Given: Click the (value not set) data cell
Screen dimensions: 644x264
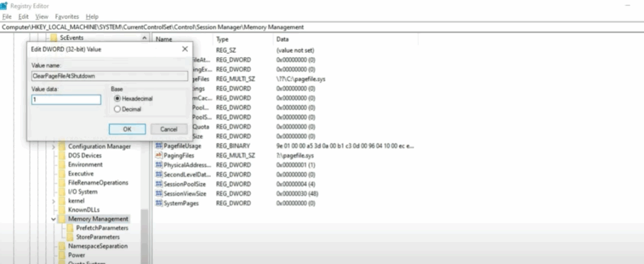Looking at the screenshot, I should tap(296, 50).
